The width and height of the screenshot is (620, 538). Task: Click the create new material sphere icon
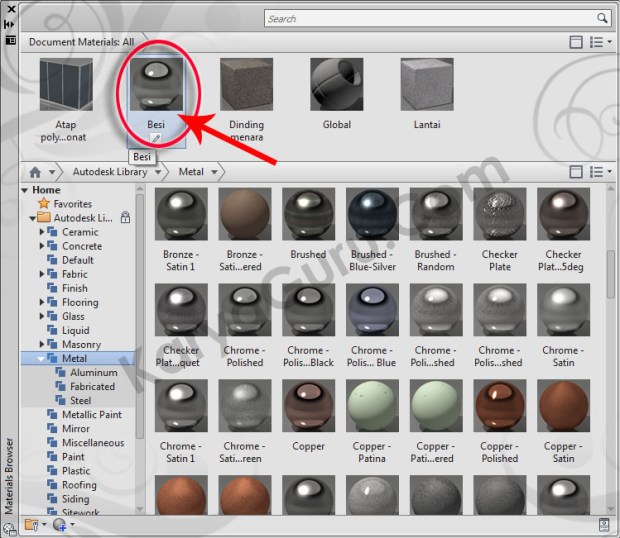point(60,525)
